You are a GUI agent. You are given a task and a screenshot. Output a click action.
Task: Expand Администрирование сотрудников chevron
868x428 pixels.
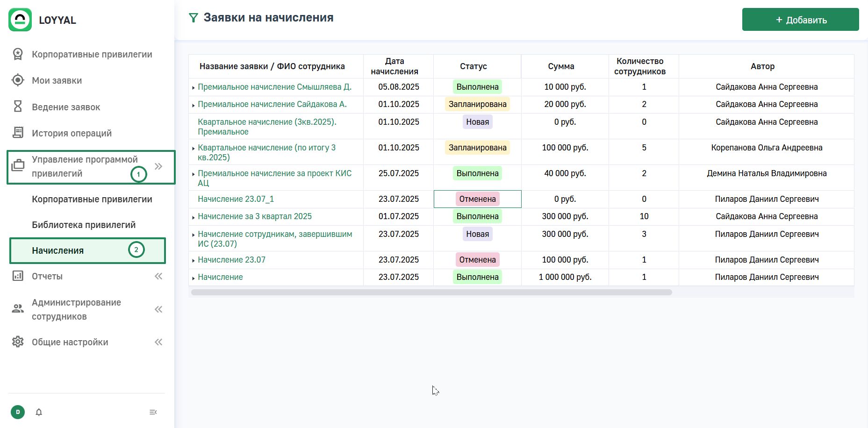pos(158,309)
